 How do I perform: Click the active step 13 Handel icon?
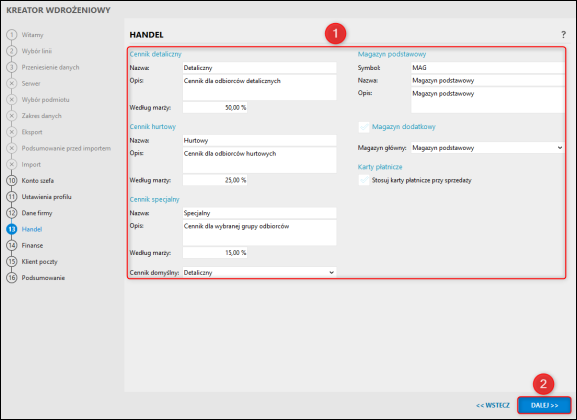[12, 229]
